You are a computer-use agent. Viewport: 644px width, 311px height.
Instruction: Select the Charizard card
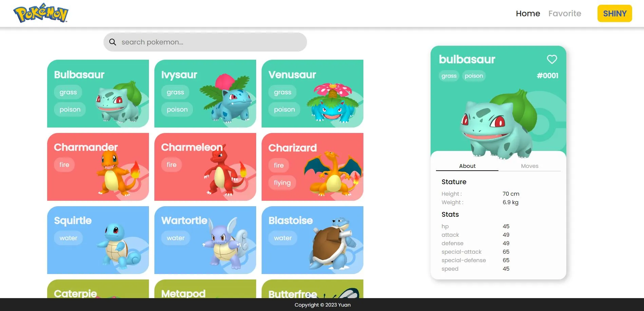click(312, 167)
